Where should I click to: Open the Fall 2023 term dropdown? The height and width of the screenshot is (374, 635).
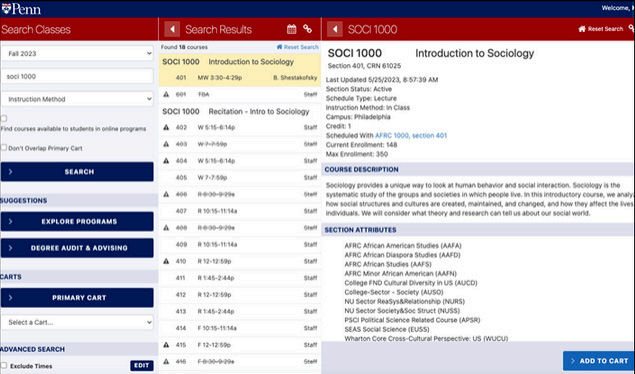coord(77,53)
